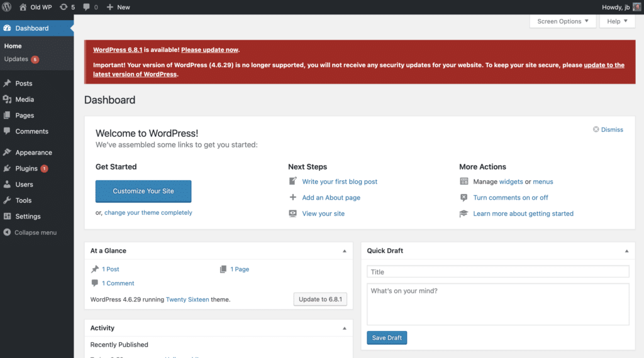Click the Media icon in sidebar

coord(7,99)
